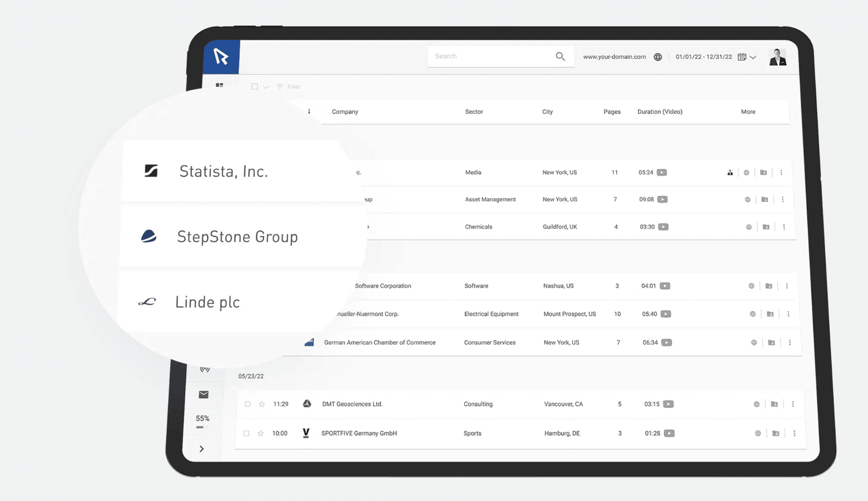Open the Filter option
The height and width of the screenshot is (501, 868).
click(x=289, y=87)
